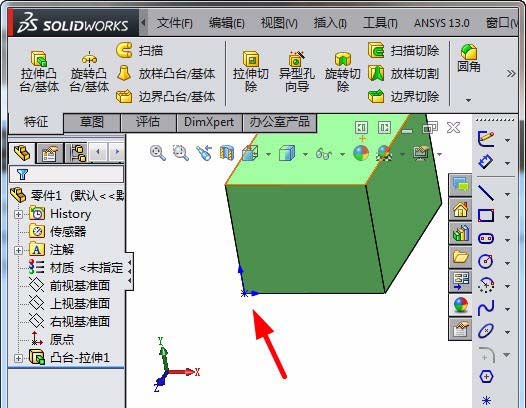The image size is (526, 408).
Task: Click Edit Appearance color ball
Action: 361,153
